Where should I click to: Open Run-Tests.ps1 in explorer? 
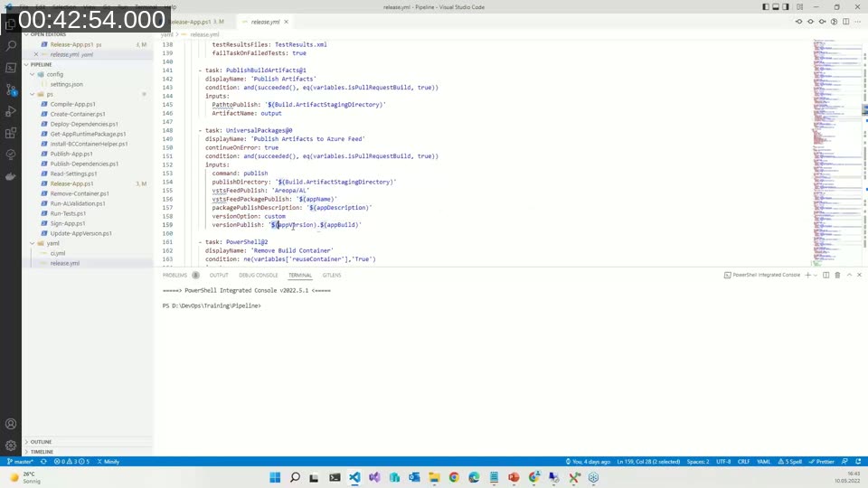pyautogui.click(x=68, y=213)
